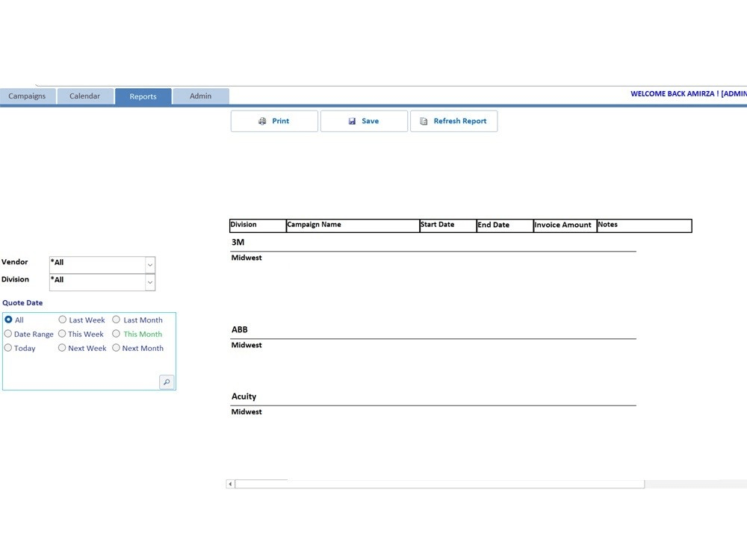
Task: Click the Acuity vendor group heading
Action: [x=244, y=396]
